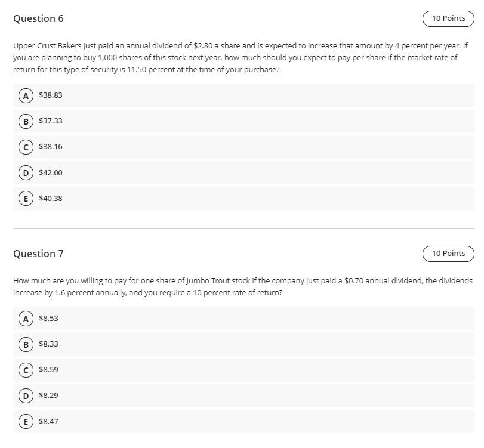The height and width of the screenshot is (448, 484).
Task: Click the Jumbo Trout question text
Action: point(239,286)
